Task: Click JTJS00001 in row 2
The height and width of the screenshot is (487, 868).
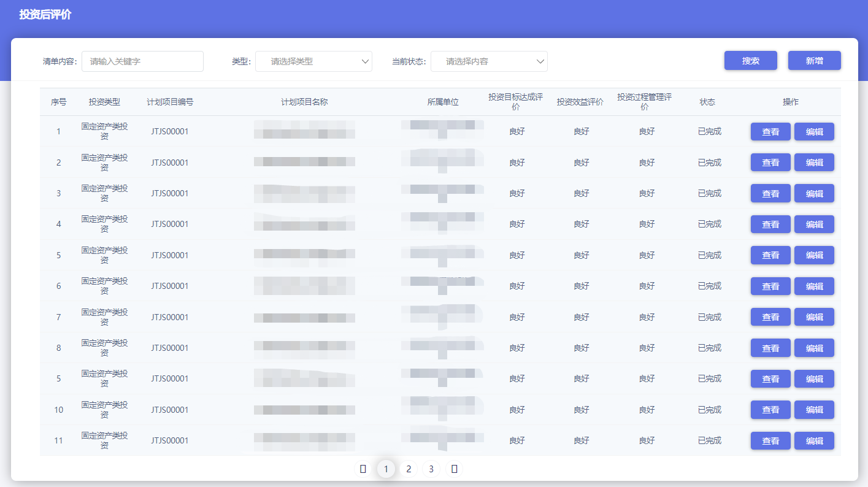Action: pos(170,163)
